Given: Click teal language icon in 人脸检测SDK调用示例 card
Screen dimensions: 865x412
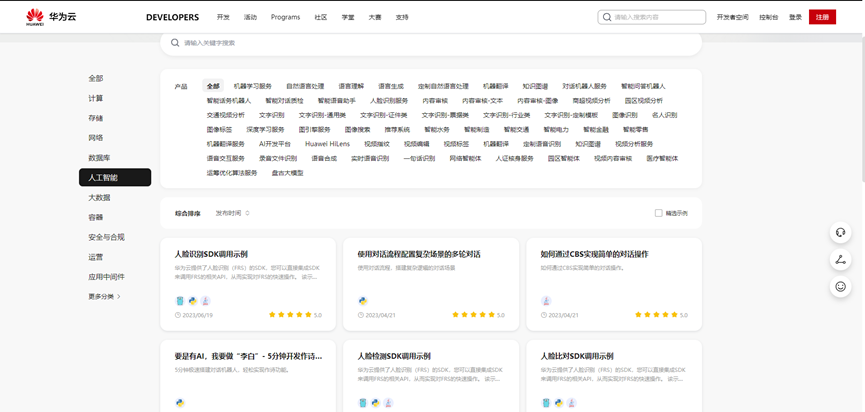Looking at the screenshot, I should [362, 403].
